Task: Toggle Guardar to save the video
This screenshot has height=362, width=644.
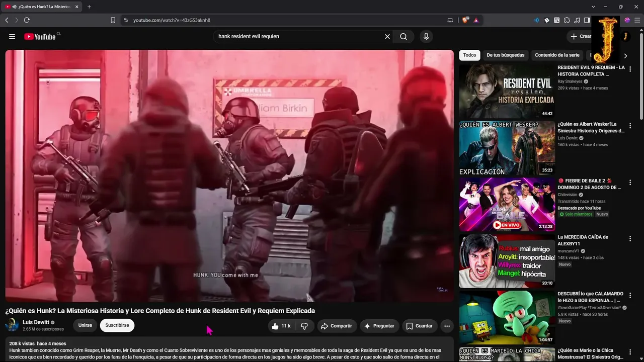Action: (x=420, y=326)
